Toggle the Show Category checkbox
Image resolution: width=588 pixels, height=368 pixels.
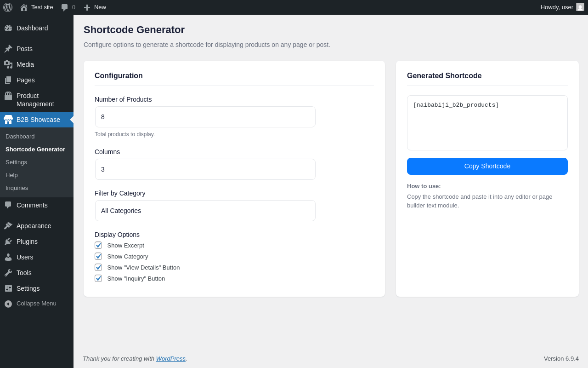click(x=98, y=256)
